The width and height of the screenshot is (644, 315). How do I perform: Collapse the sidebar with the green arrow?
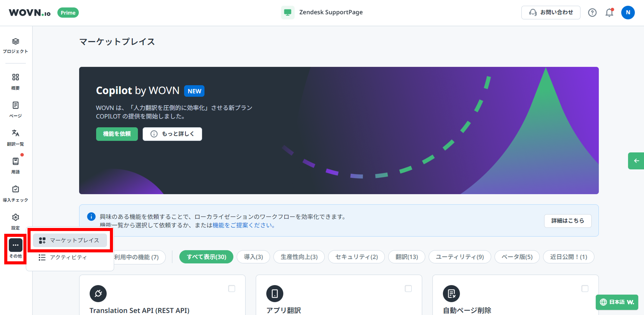tap(637, 161)
